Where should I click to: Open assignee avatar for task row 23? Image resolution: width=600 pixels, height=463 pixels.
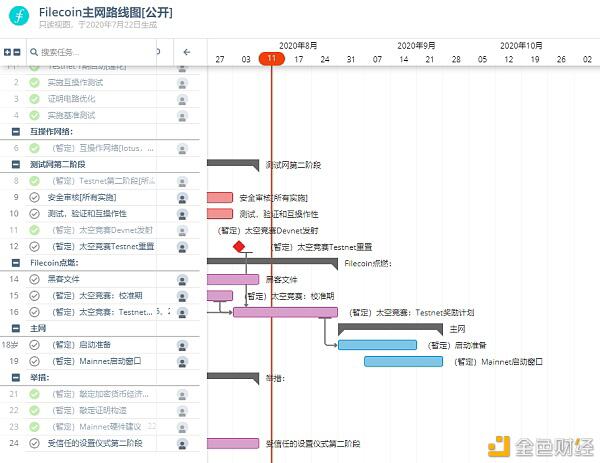(x=183, y=427)
